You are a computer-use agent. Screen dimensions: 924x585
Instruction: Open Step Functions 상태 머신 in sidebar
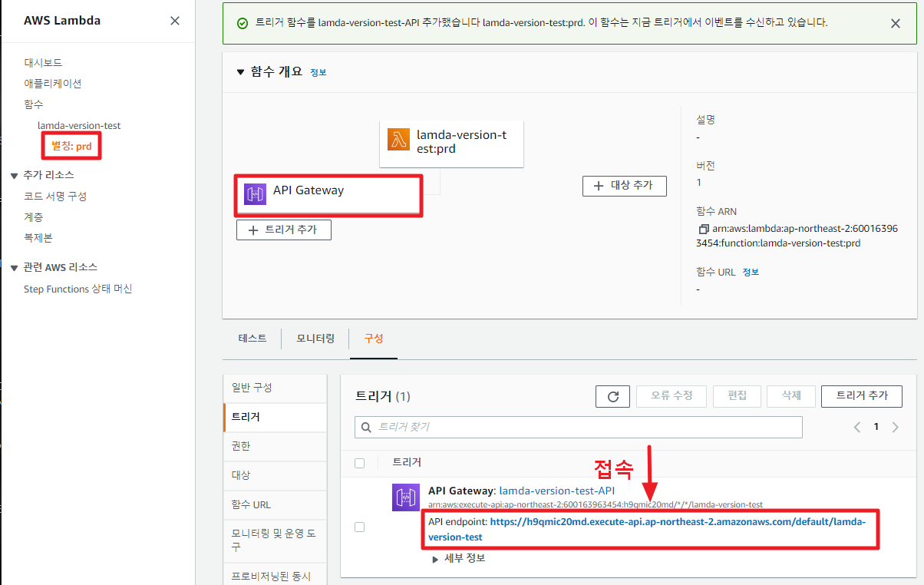tap(78, 289)
